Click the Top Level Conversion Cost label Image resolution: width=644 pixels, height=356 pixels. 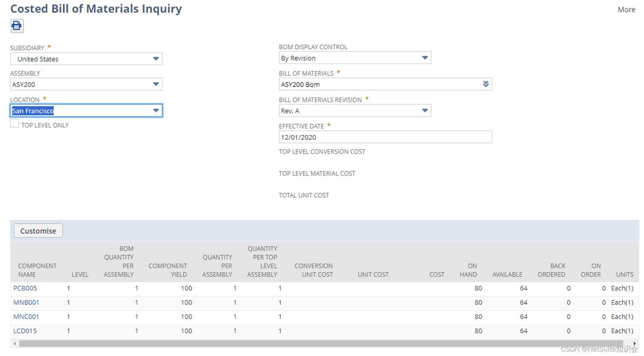322,152
